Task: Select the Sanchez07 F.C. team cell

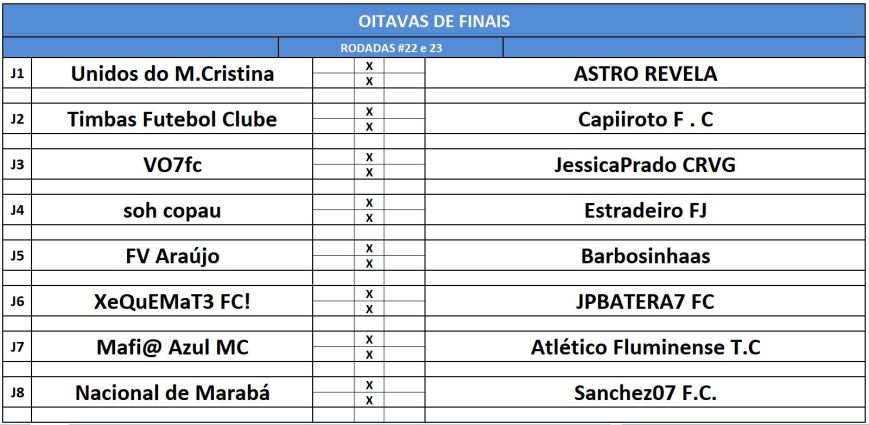Action: tap(645, 392)
